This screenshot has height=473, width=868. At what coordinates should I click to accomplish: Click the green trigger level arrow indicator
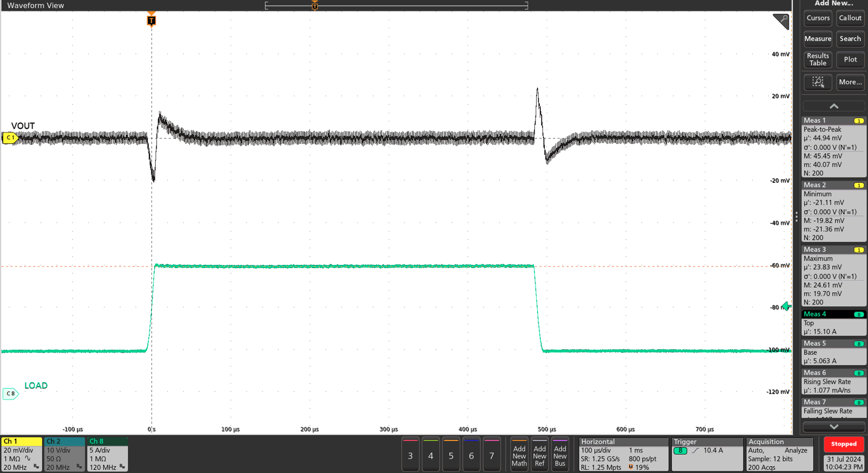786,306
